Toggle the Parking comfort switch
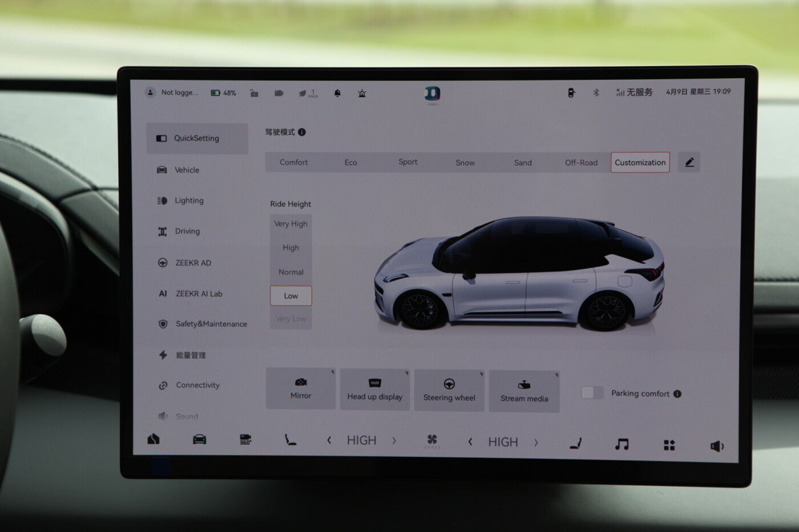Viewport: 799px width, 532px height. (592, 392)
